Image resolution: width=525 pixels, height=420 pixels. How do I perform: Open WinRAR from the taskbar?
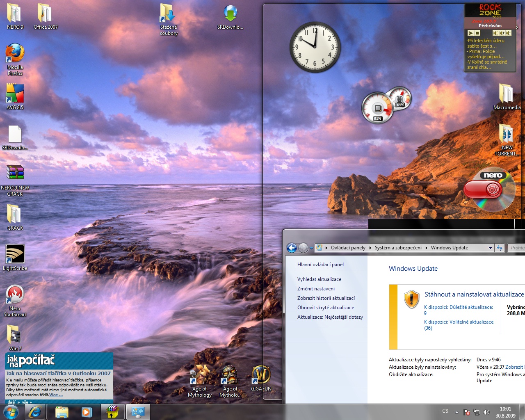click(112, 412)
